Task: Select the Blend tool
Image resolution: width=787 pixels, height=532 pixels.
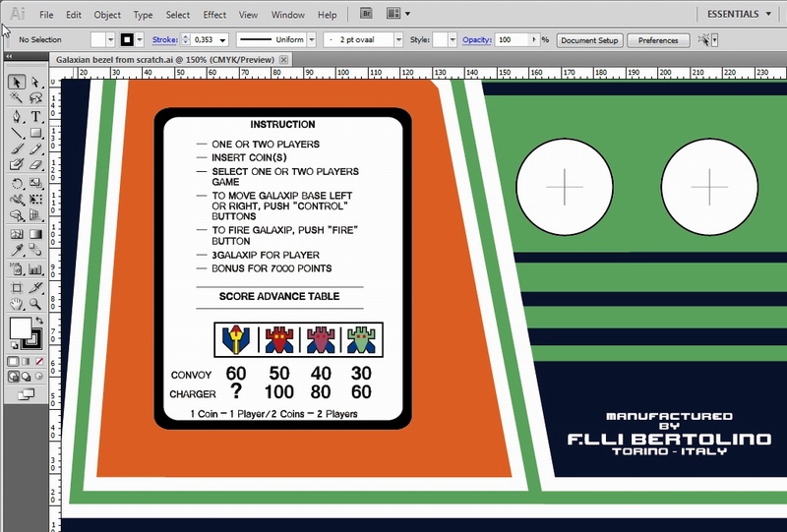Action: pyautogui.click(x=35, y=250)
